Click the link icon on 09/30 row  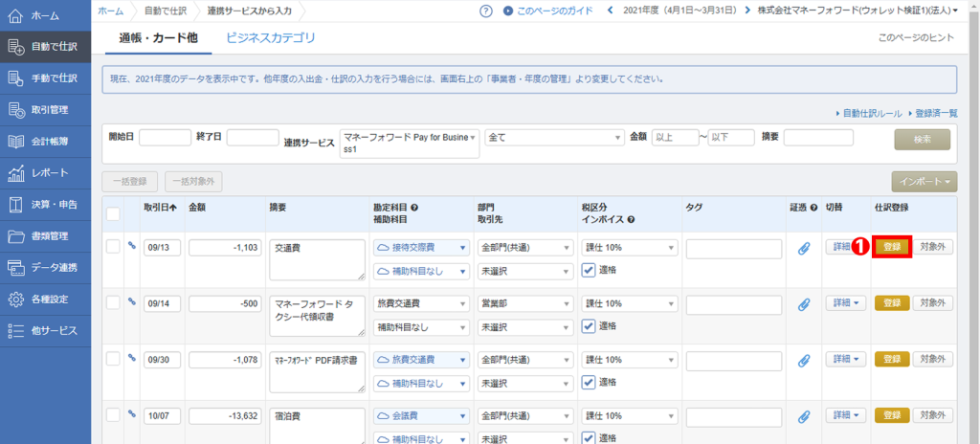pyautogui.click(x=131, y=358)
